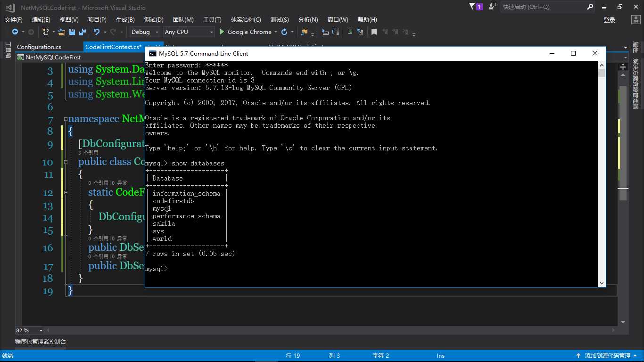Viewport: 644px width, 362px height.
Task: Toggle a bookmark with the bookmark icon
Action: click(374, 32)
